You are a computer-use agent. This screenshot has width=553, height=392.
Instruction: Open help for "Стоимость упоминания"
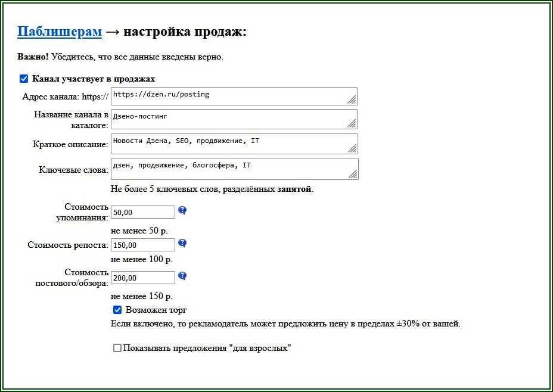[182, 210]
